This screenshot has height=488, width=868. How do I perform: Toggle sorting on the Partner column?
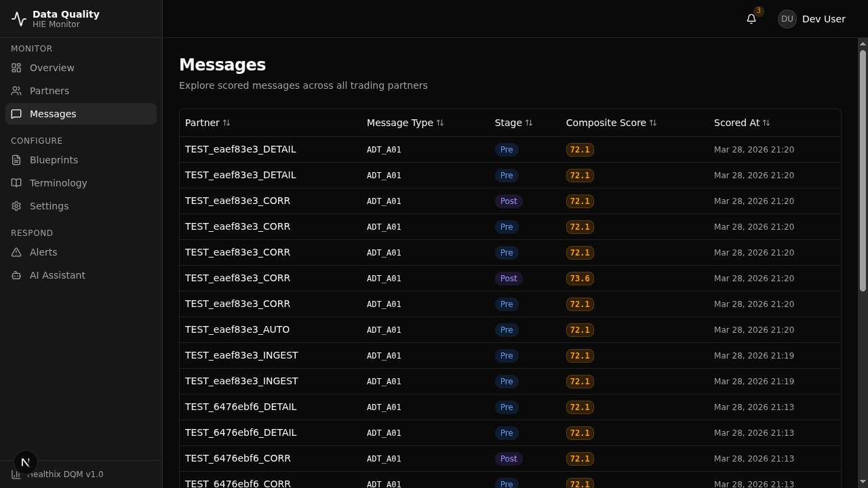tap(226, 123)
